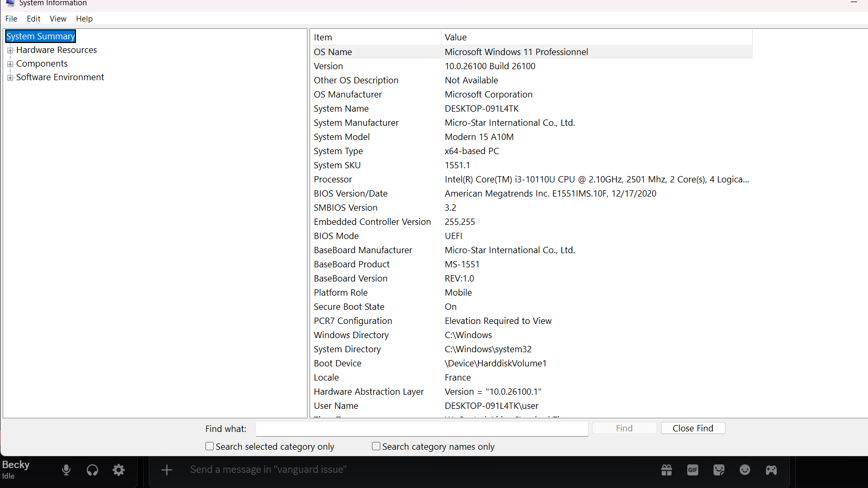868x488 pixels.
Task: Open the File menu
Action: pyautogui.click(x=11, y=19)
